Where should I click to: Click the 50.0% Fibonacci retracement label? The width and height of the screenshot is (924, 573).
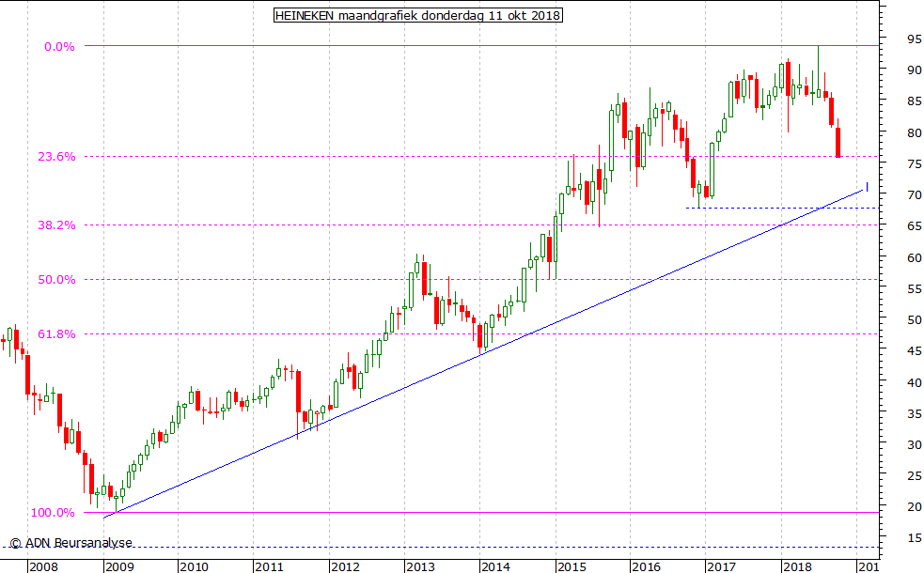click(56, 280)
